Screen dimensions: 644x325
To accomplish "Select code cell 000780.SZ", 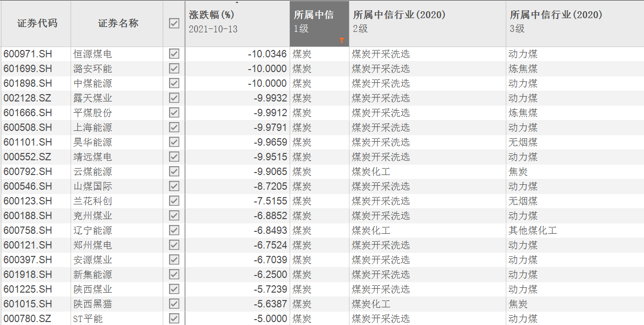I will (x=27, y=319).
